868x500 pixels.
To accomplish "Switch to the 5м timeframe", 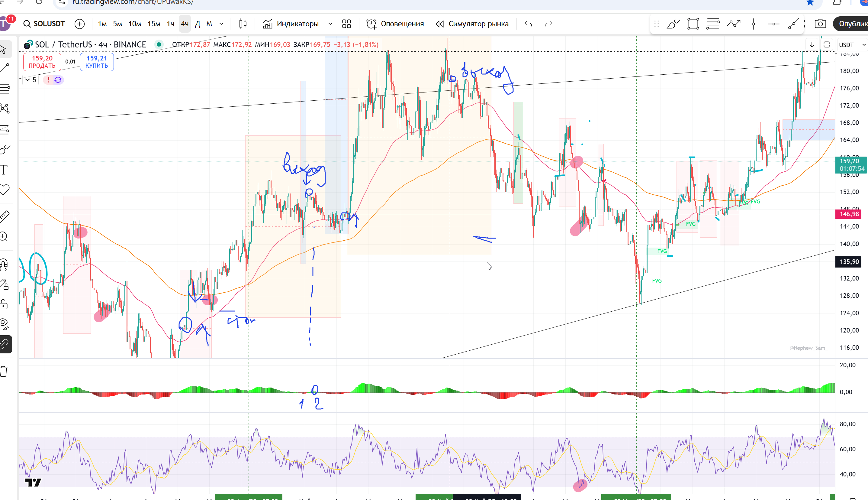I will (x=118, y=24).
